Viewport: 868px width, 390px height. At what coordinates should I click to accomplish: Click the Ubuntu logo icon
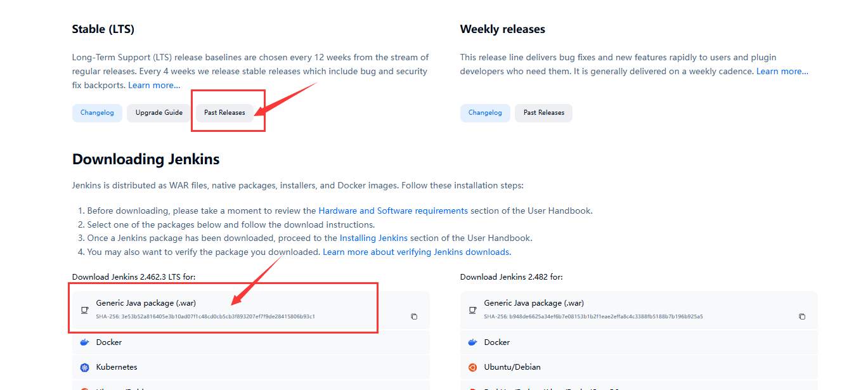click(x=472, y=367)
